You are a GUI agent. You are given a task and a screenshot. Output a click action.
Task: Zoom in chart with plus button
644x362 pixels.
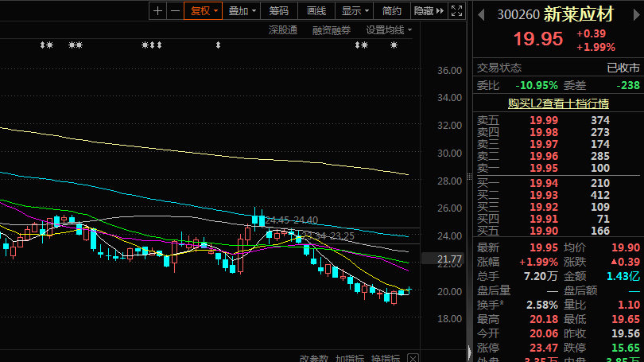click(157, 11)
